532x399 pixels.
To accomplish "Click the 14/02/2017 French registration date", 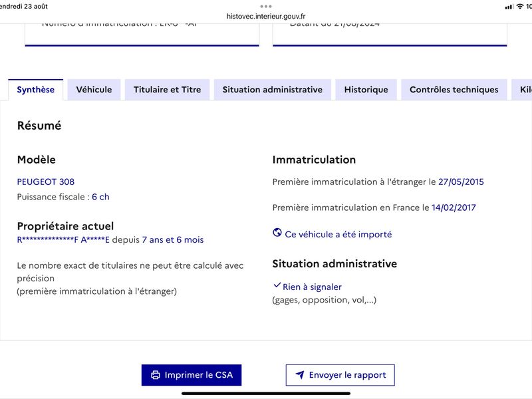I will click(x=454, y=207).
